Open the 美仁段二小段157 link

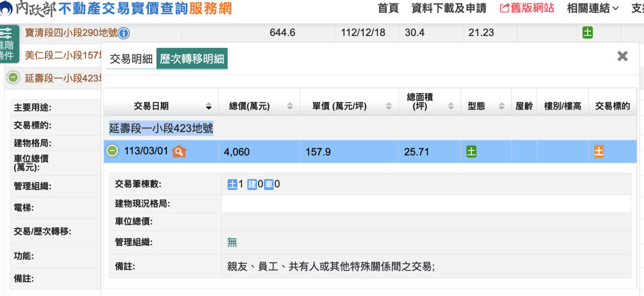[x=63, y=55]
